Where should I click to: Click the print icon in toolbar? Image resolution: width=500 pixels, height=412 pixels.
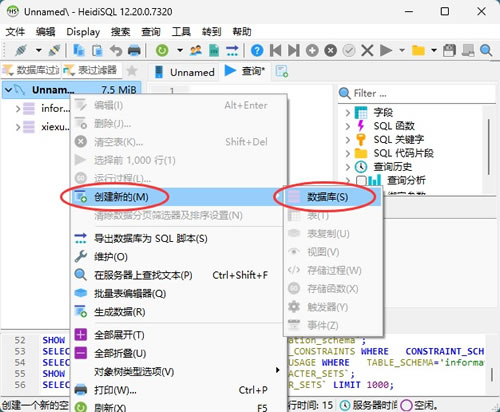pos(134,51)
